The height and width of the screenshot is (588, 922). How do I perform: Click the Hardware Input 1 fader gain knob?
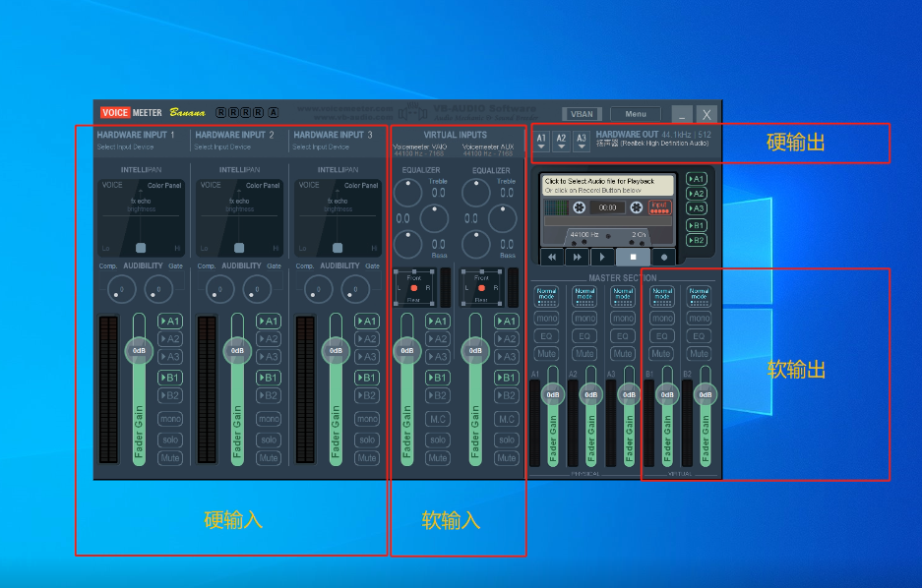click(x=139, y=351)
